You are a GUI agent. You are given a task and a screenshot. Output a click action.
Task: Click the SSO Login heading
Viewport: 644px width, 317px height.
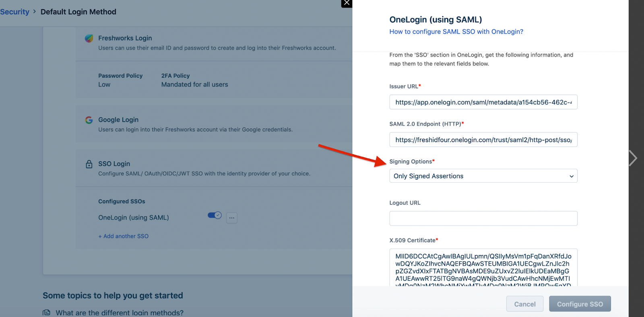coord(114,164)
